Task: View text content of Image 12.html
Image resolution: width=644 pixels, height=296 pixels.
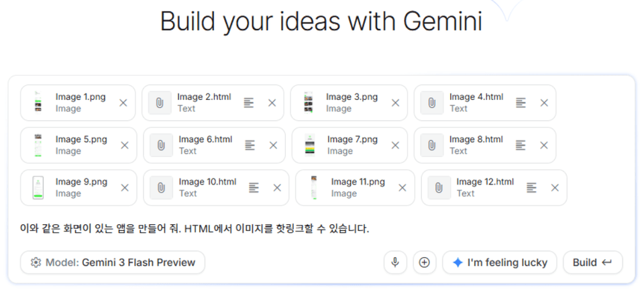Action: [531, 188]
